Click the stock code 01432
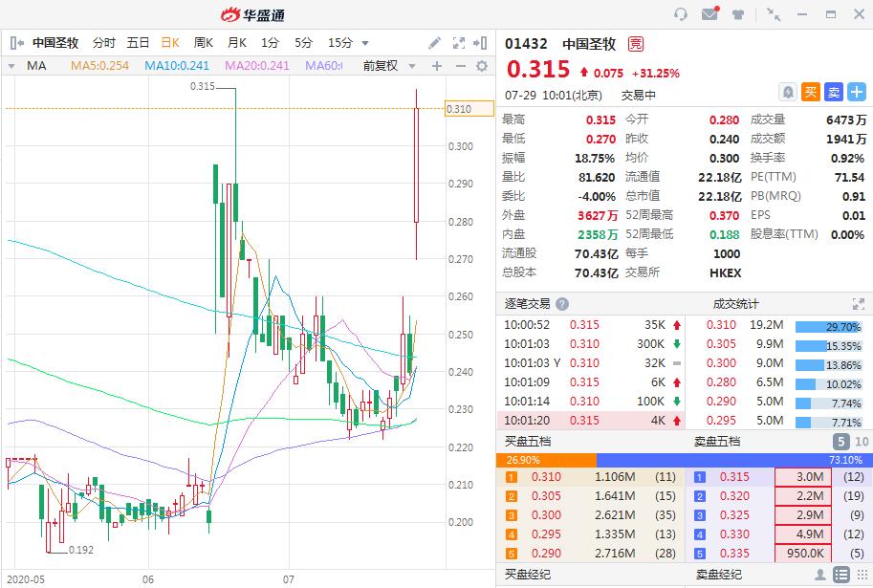The height and width of the screenshot is (588, 873). [x=526, y=44]
